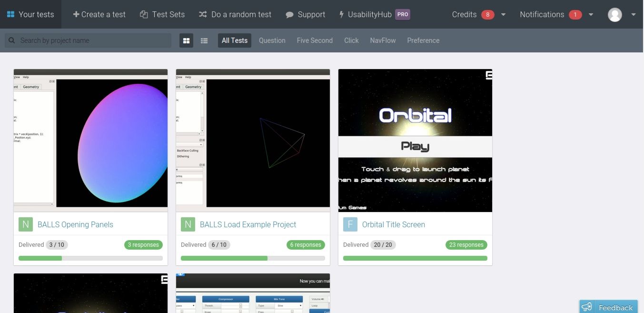The width and height of the screenshot is (644, 313).
Task: Open the Credits dropdown
Action: coord(503,14)
